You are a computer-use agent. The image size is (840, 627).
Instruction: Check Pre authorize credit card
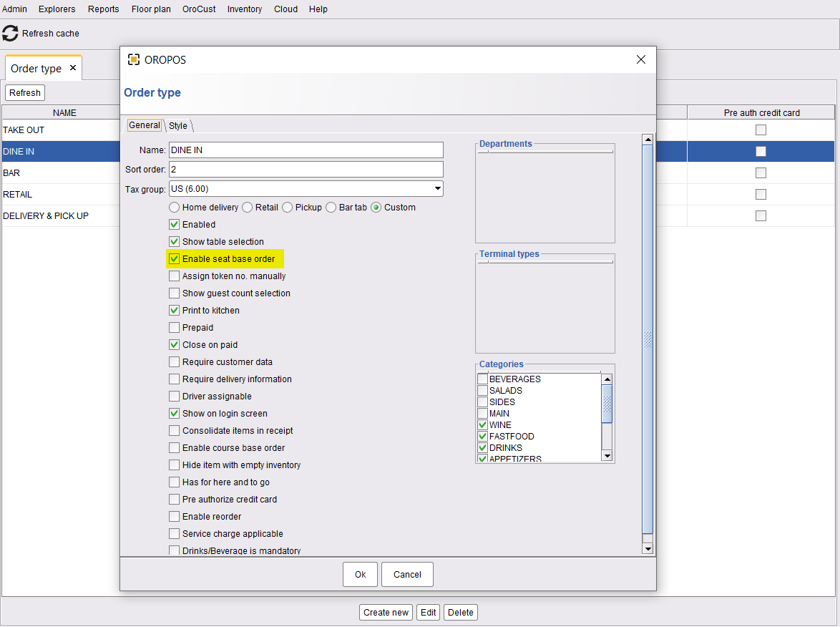click(174, 499)
